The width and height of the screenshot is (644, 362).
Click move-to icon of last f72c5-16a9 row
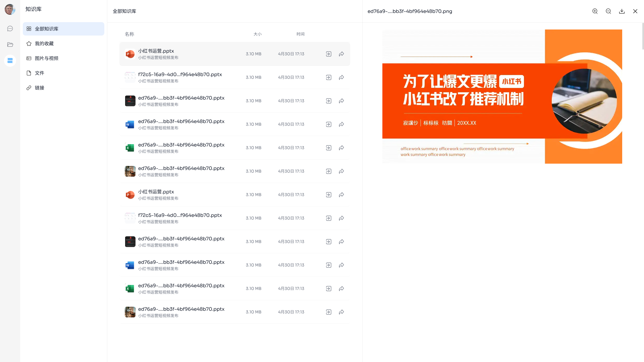tap(329, 218)
